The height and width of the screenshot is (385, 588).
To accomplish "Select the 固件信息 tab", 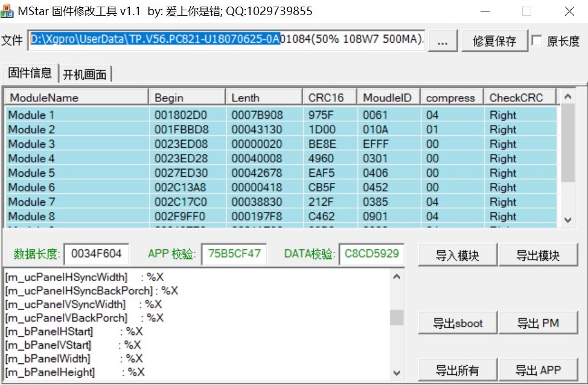I will pyautogui.click(x=30, y=73).
